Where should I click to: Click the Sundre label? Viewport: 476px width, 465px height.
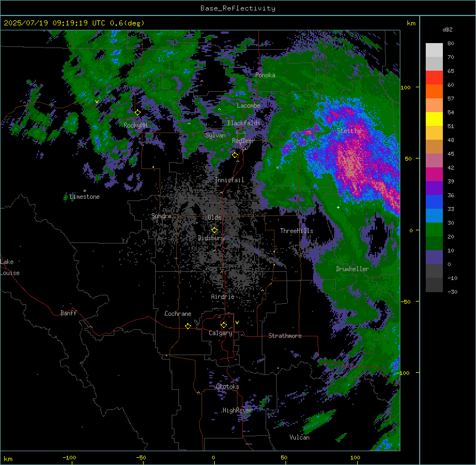click(161, 216)
